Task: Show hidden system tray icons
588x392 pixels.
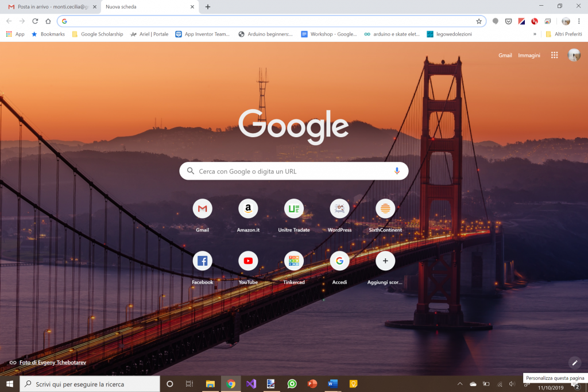Action: pos(460,384)
